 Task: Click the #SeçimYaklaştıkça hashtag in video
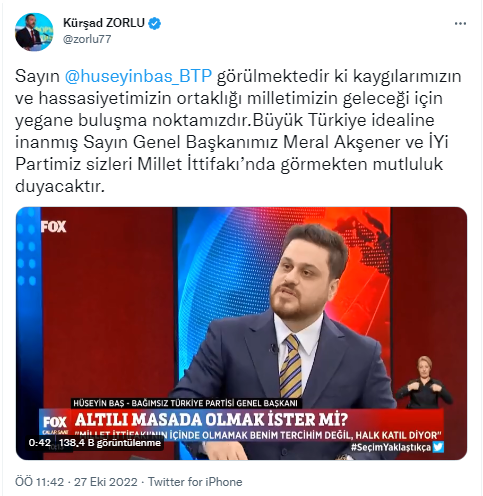391,447
